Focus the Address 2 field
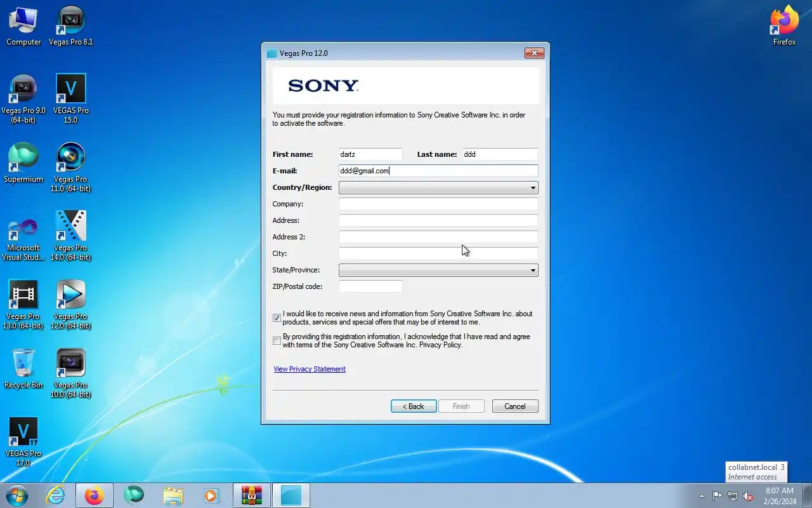Viewport: 812px width, 508px height. click(438, 237)
